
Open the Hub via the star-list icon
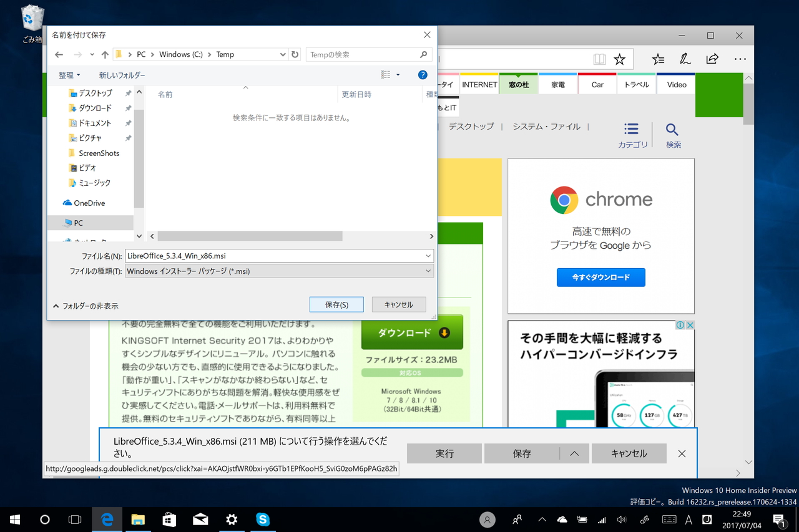pyautogui.click(x=657, y=59)
